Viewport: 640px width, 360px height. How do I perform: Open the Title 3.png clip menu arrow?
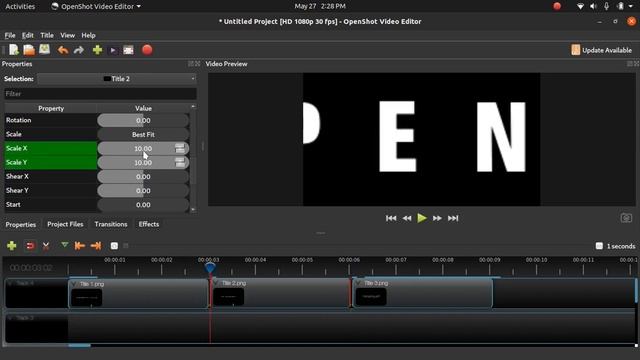tap(358, 283)
